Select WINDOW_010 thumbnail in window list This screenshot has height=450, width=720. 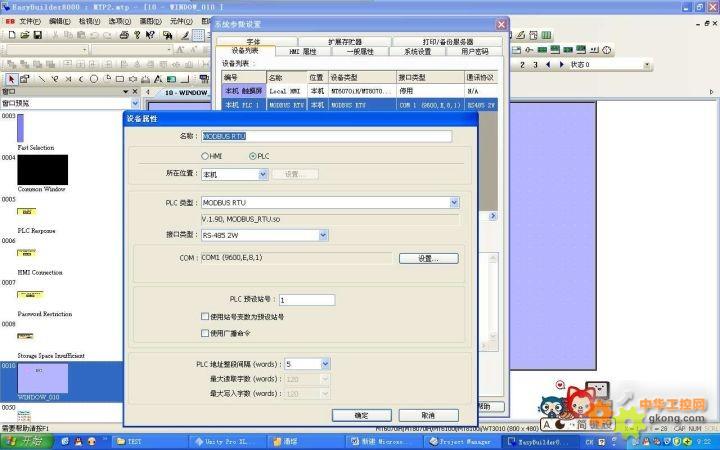[x=43, y=378]
